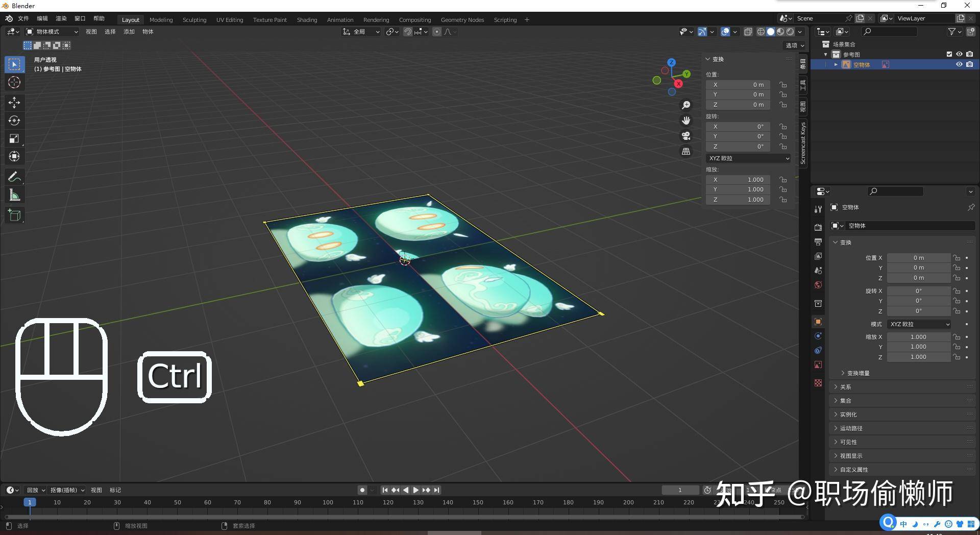
Task: Open the XYZ 欧拉 dropdown in sidebar
Action: click(748, 158)
